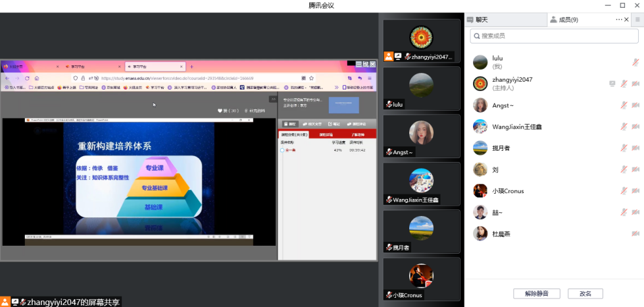Image resolution: width=644 pixels, height=307 pixels.
Task: Expand the panel list menu icon
Action: pos(637,20)
